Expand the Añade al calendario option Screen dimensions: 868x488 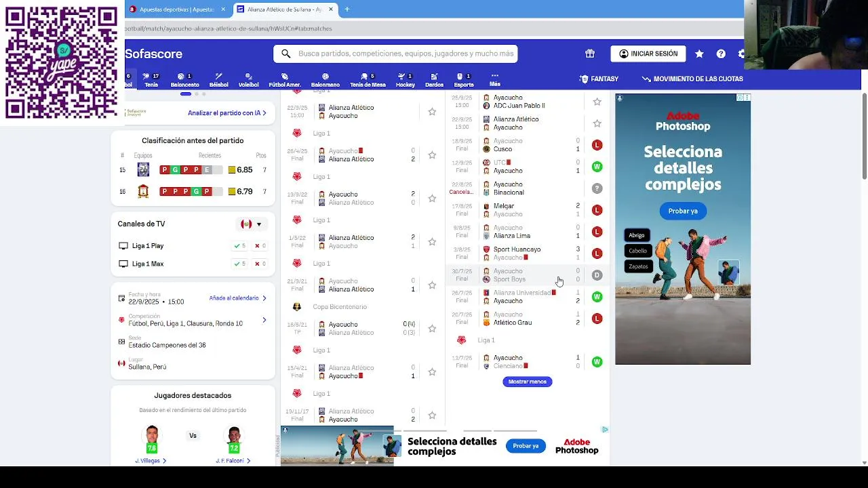(x=237, y=298)
